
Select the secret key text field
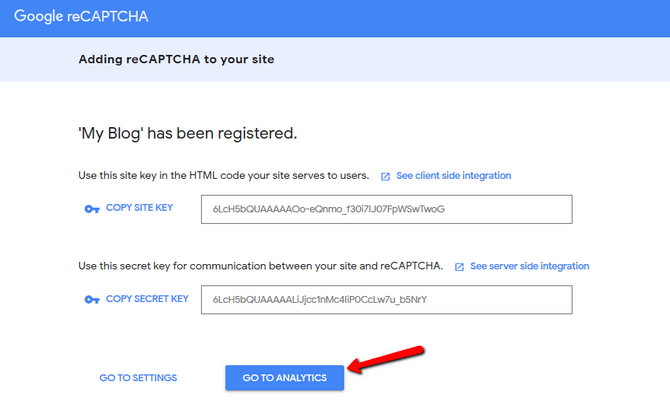click(386, 299)
